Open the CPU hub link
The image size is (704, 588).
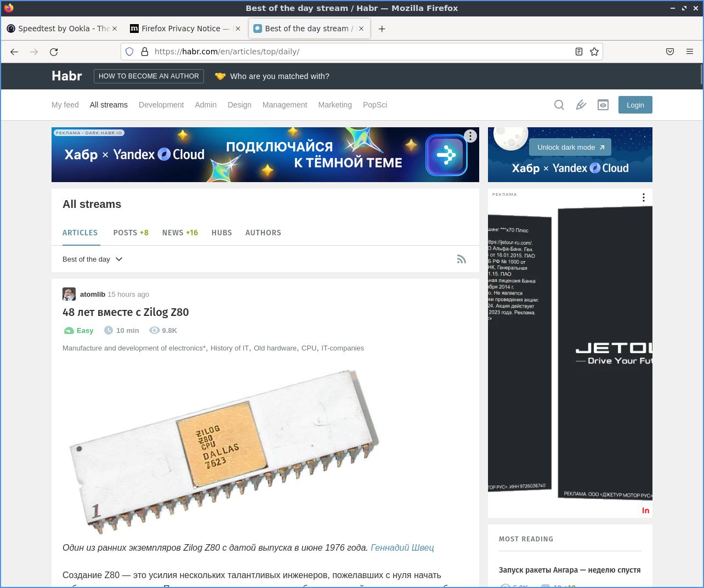point(309,348)
